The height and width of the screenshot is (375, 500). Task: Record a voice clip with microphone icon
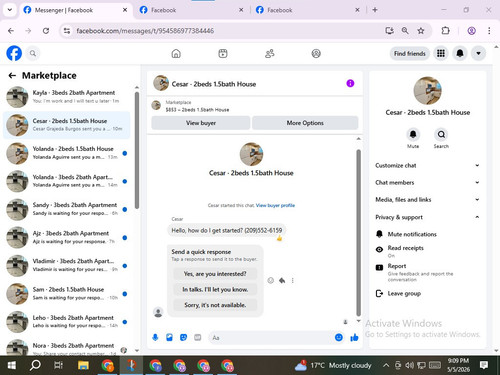[155, 338]
